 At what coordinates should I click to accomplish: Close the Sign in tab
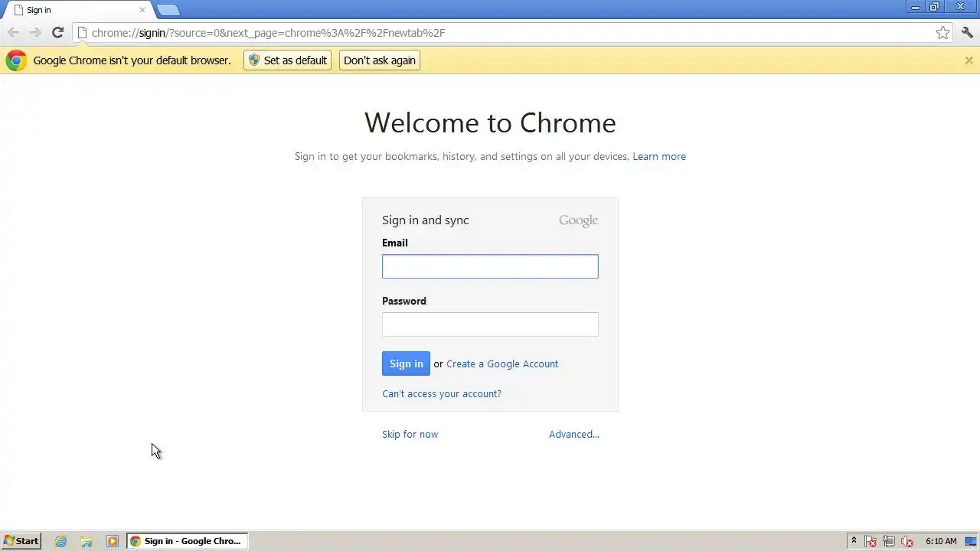pyautogui.click(x=142, y=10)
